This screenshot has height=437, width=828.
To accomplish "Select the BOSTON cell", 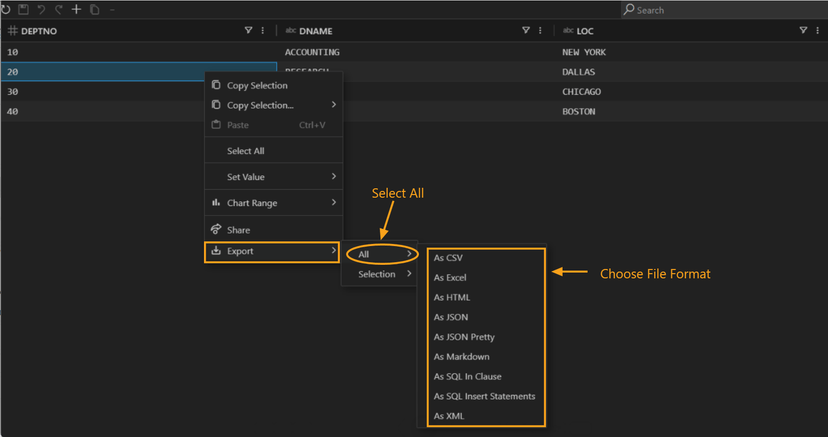I will [x=691, y=111].
